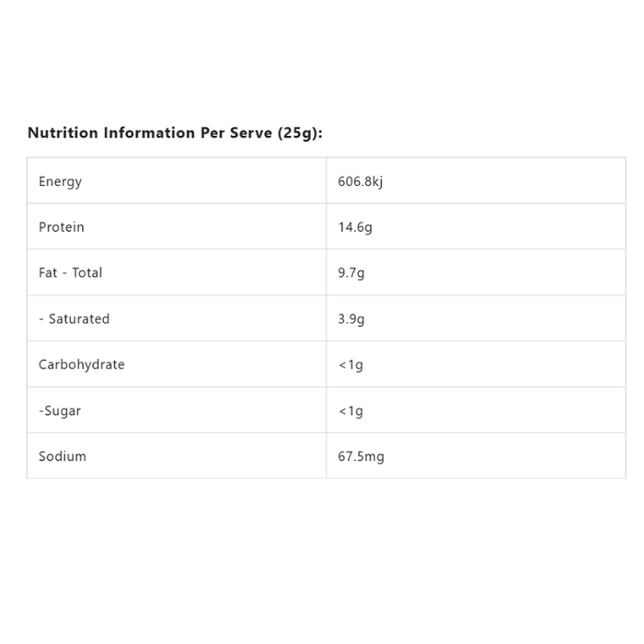Image resolution: width=644 pixels, height=644 pixels.
Task: Click the <1g value in the Carbohydrate row
Action: pyautogui.click(x=351, y=365)
